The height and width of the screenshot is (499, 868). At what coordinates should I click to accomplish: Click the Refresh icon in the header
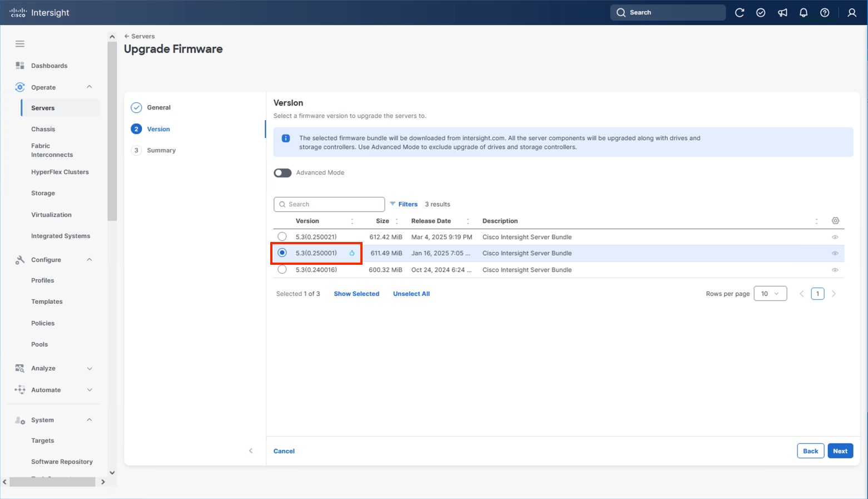tap(740, 12)
